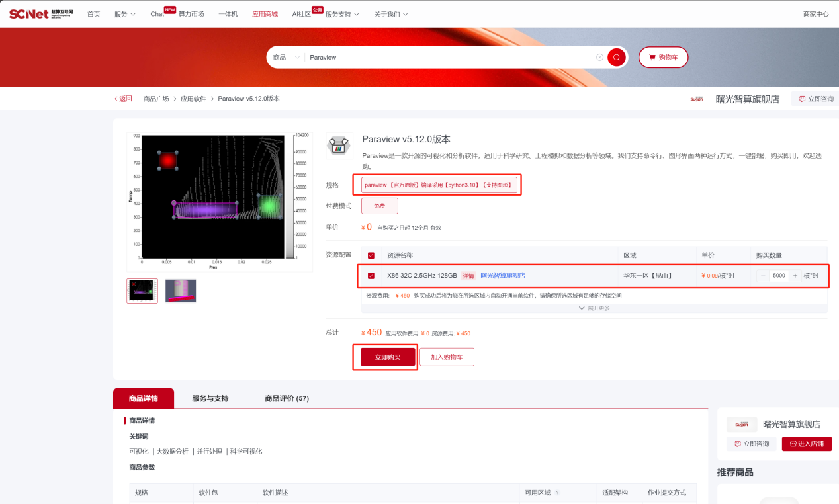Switch to the 服务与支持 tab
This screenshot has height=504, width=839.
pos(210,399)
